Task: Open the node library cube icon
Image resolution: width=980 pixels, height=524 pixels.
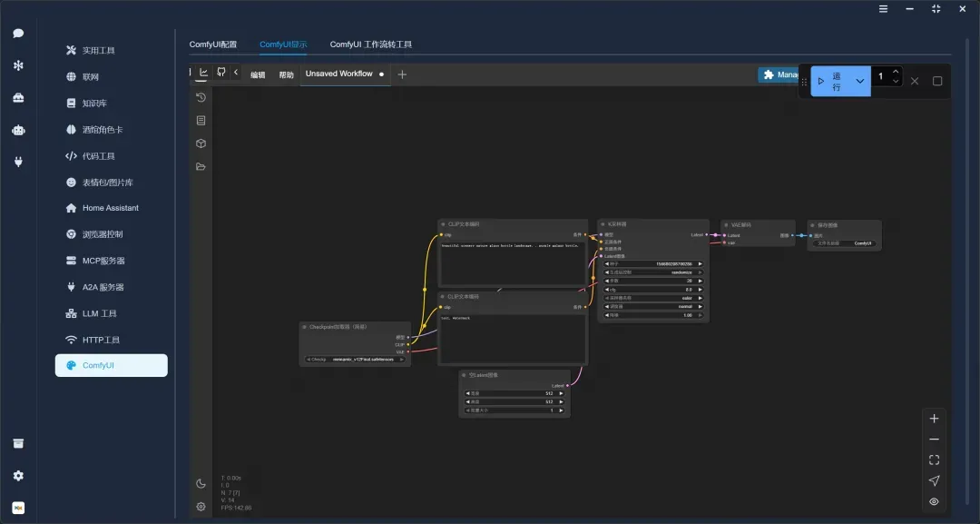Action: click(x=201, y=143)
